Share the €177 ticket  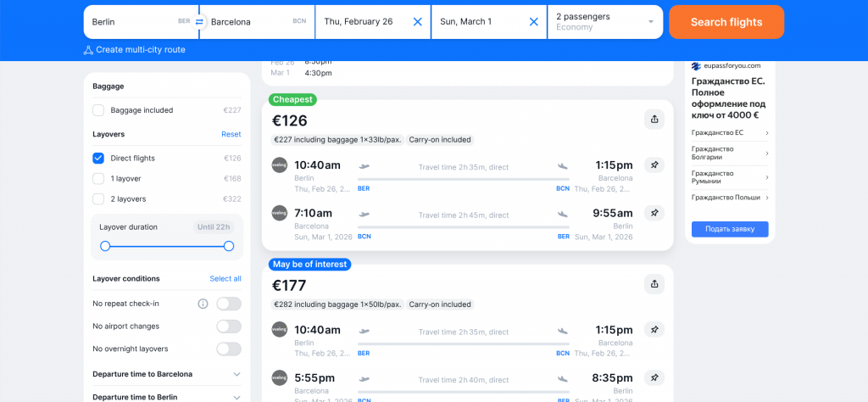pos(654,284)
